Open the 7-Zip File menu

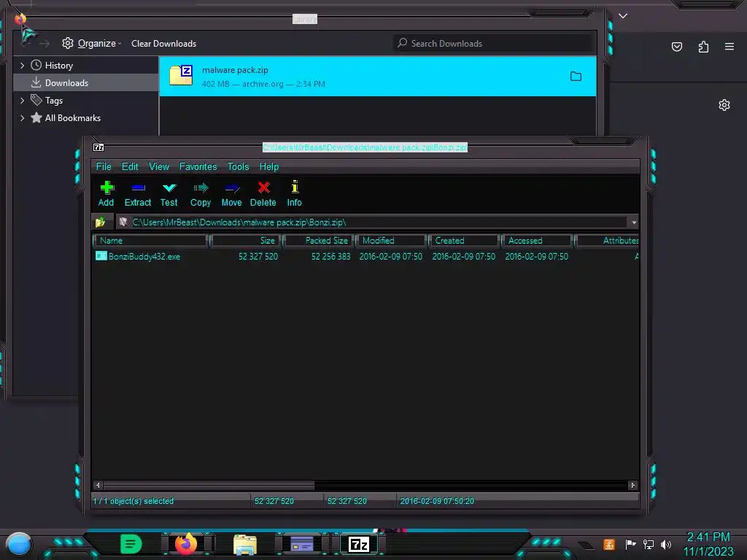coord(104,167)
